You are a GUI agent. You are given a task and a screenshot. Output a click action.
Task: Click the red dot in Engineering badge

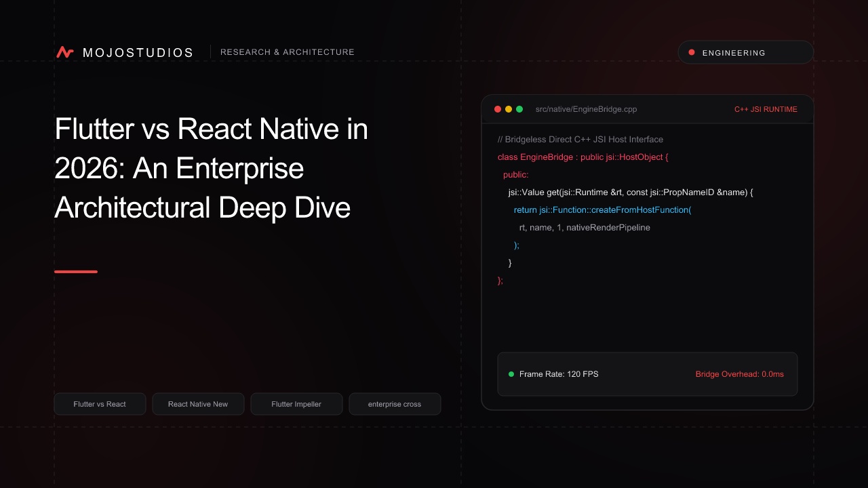pos(692,52)
